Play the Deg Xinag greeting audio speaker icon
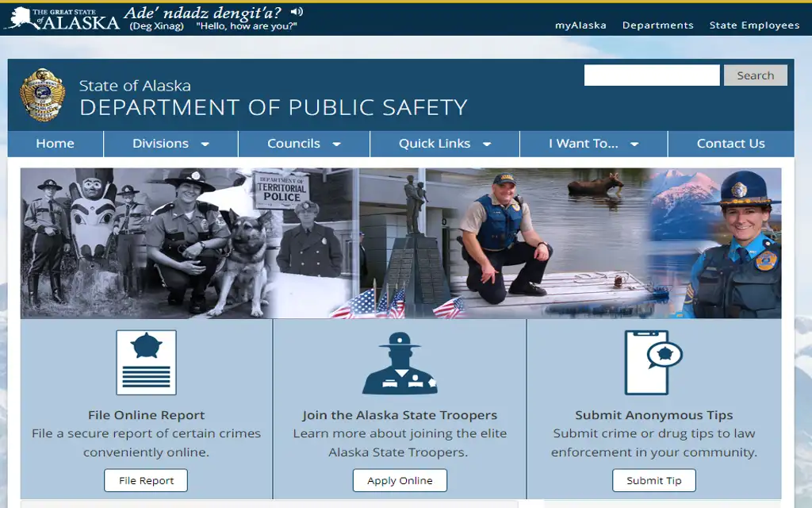This screenshot has width=812, height=508. (x=297, y=11)
